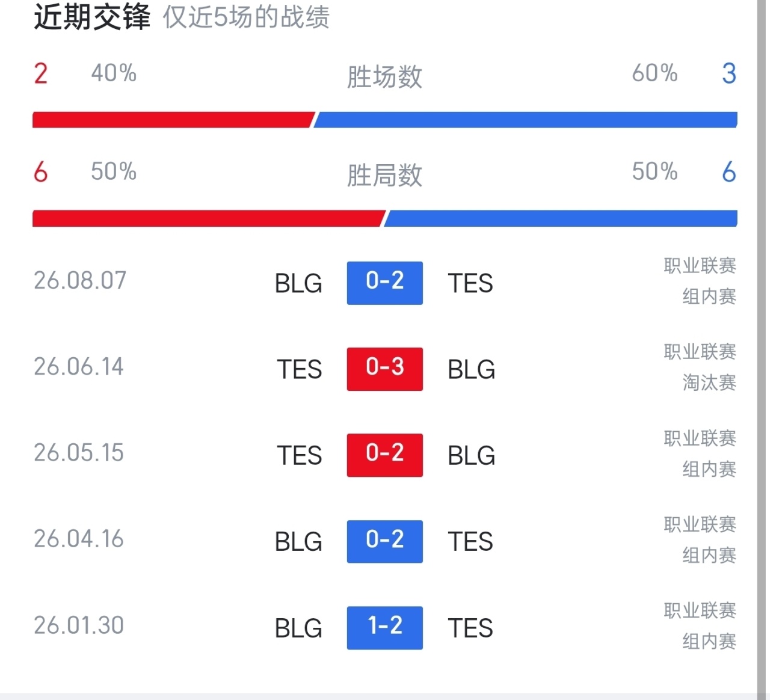Open the red 0-3 score badge
Screen dimensions: 770x700
tap(384, 369)
